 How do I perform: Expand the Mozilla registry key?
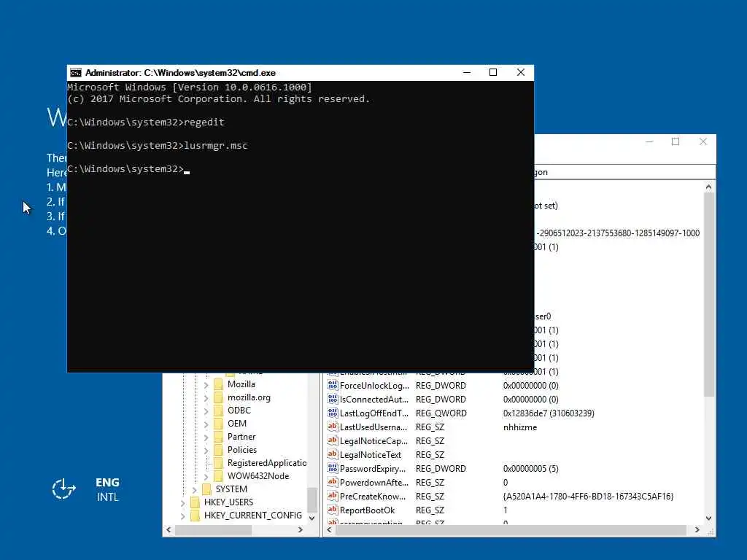coord(206,385)
